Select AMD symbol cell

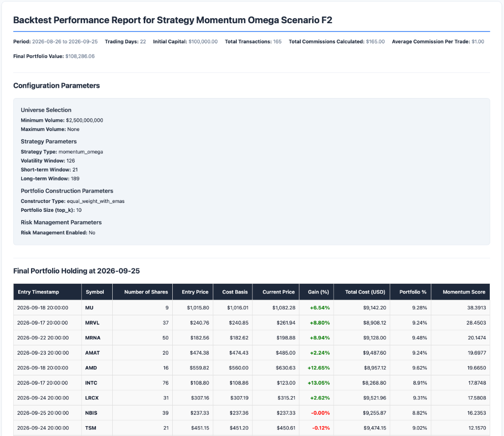(x=97, y=368)
